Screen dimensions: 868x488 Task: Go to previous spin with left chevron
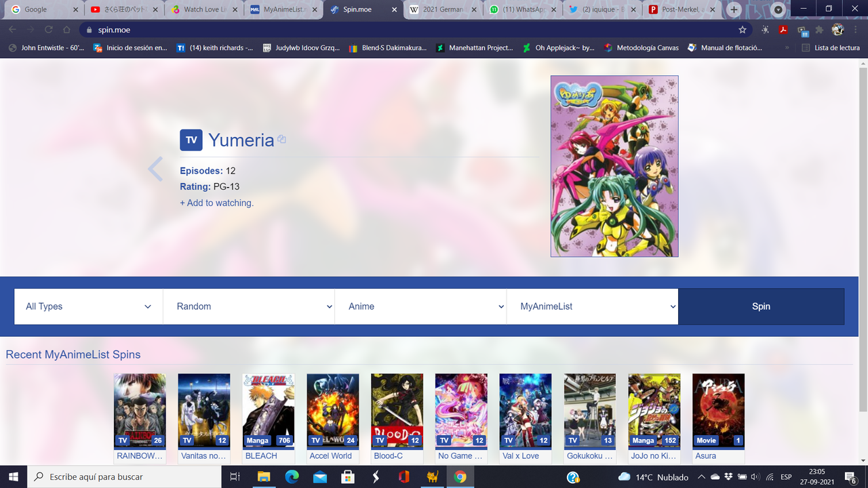(x=155, y=169)
